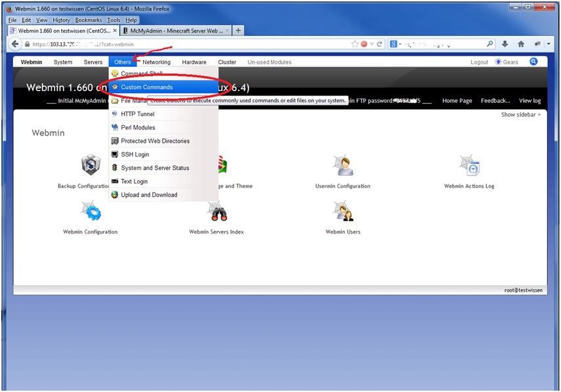The height and width of the screenshot is (392, 561).
Task: Click Show sidebar link
Action: (x=521, y=115)
